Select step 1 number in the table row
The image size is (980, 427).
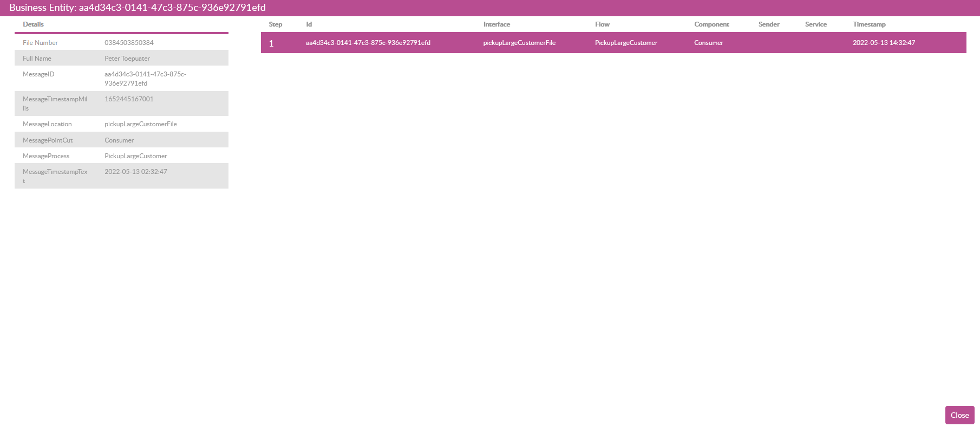coord(271,43)
